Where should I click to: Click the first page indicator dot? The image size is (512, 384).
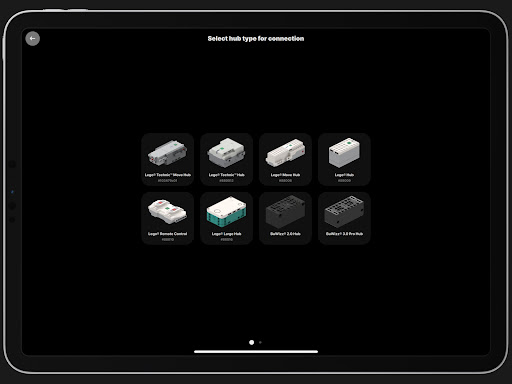252,342
